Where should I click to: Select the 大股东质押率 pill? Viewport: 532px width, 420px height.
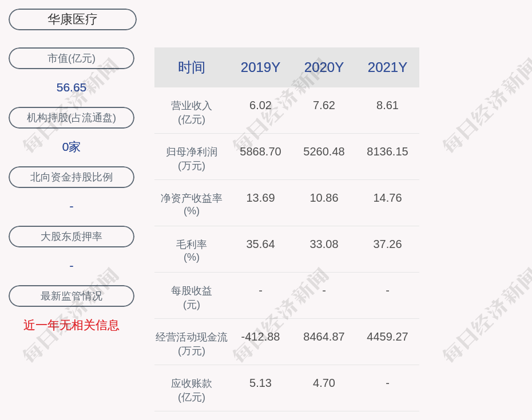[72, 236]
